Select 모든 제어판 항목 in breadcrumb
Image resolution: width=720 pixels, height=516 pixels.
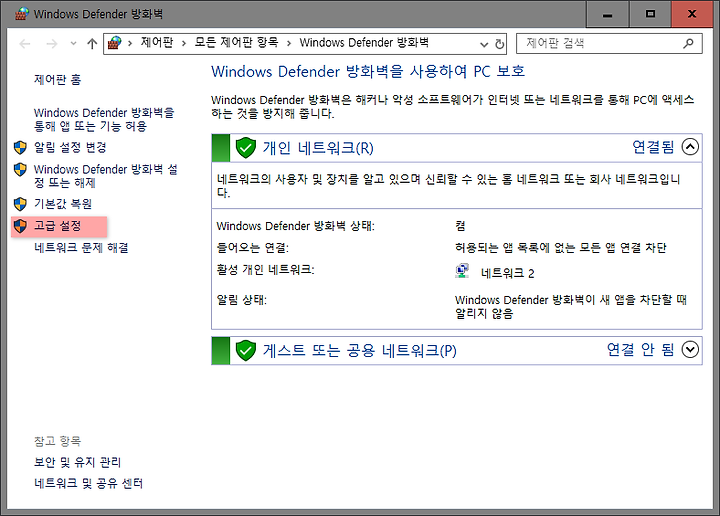click(236, 43)
